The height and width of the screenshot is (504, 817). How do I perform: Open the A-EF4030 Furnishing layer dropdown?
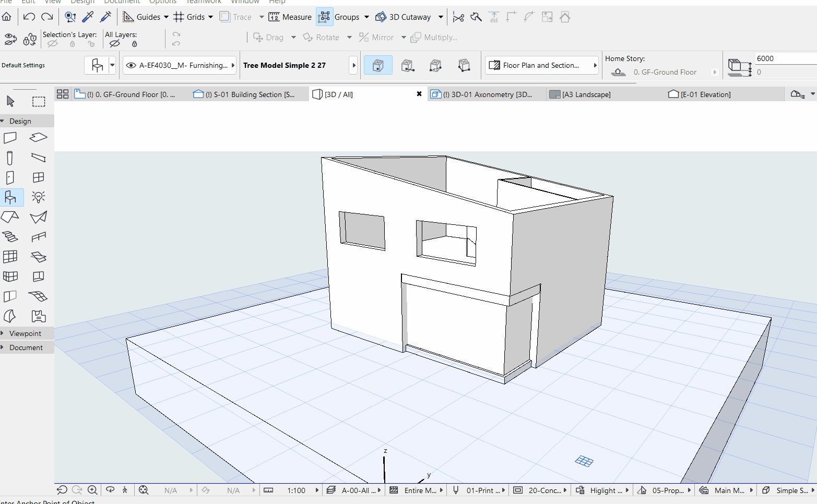tap(180, 65)
